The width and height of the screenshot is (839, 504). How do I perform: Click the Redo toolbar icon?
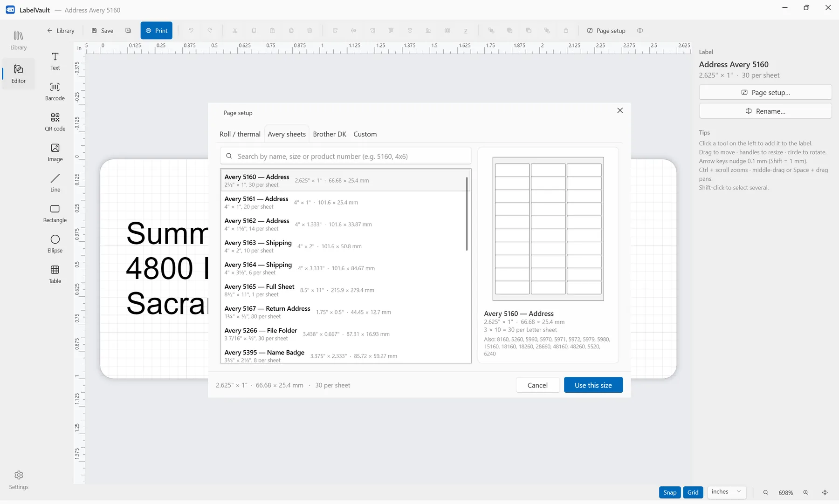[x=210, y=31]
